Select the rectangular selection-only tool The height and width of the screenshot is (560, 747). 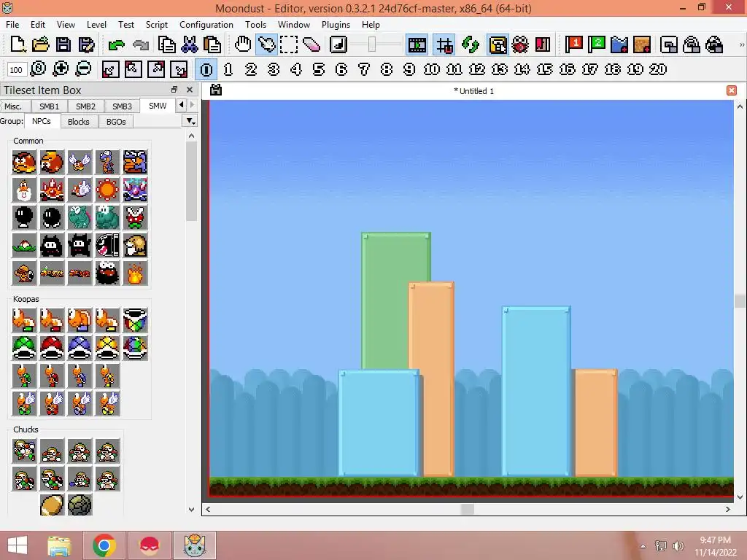pyautogui.click(x=289, y=44)
